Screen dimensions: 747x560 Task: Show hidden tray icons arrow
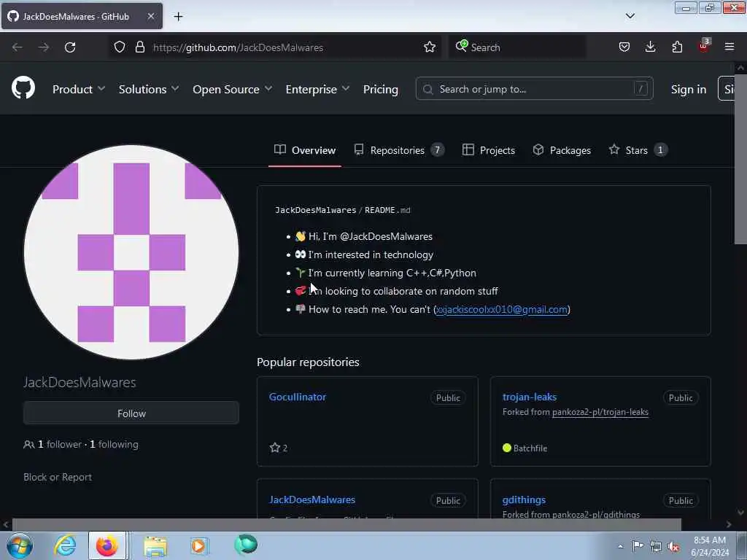[x=620, y=546]
